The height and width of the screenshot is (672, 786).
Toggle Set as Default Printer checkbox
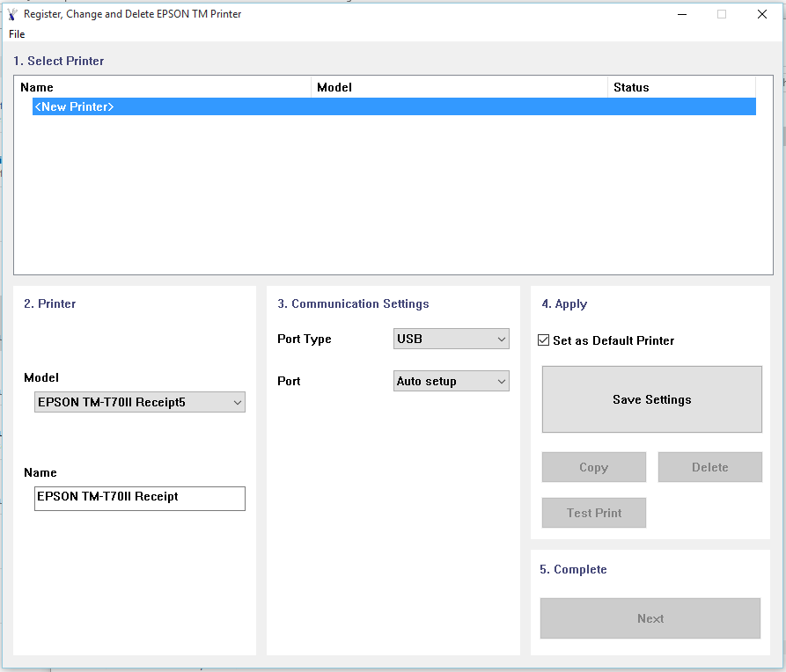click(x=543, y=340)
